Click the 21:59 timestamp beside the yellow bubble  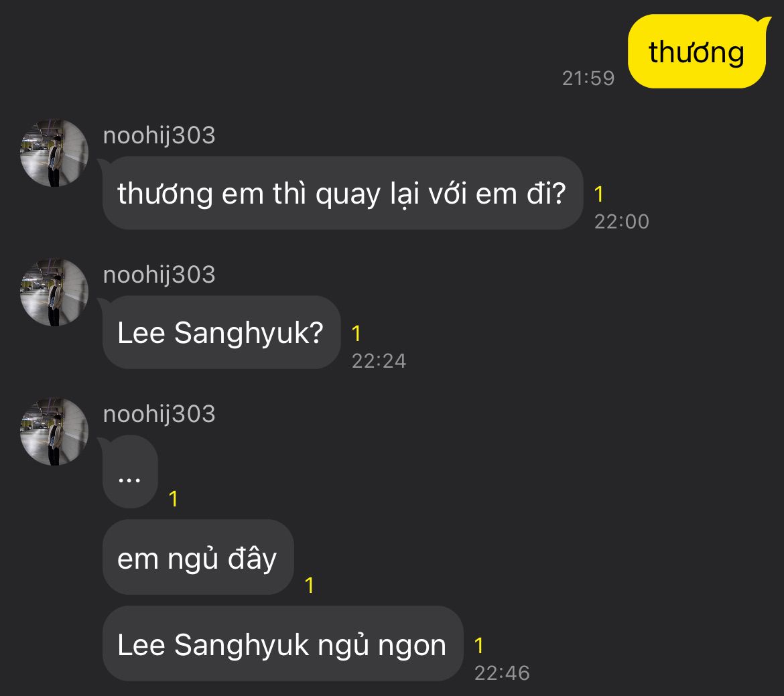click(588, 78)
